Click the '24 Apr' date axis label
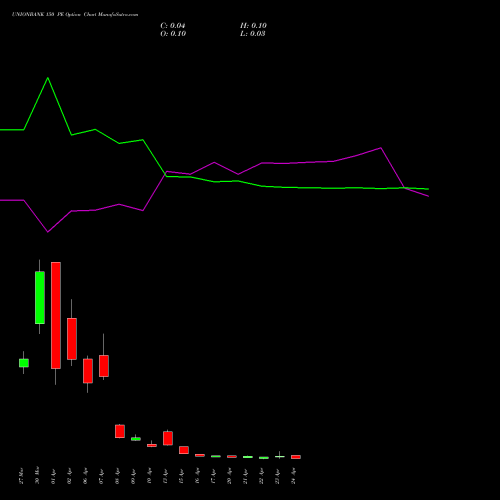Viewport: 500px width, 500px height. tap(293, 477)
